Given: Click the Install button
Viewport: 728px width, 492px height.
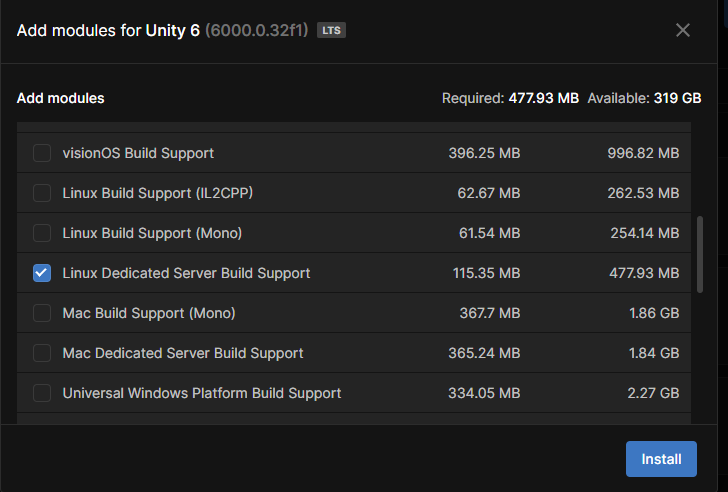Looking at the screenshot, I should click(661, 459).
